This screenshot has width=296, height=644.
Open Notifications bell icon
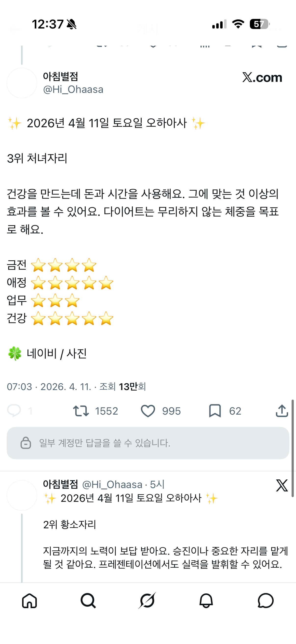[206, 601]
